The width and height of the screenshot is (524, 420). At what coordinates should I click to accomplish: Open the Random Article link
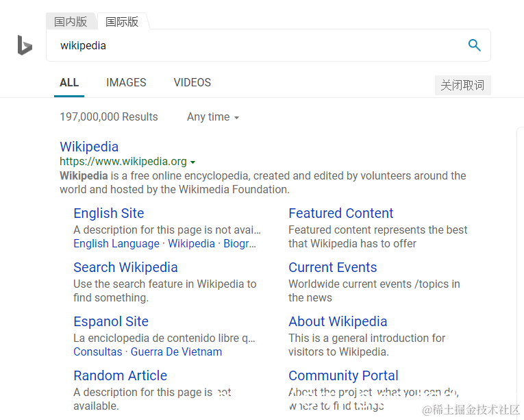pos(120,376)
